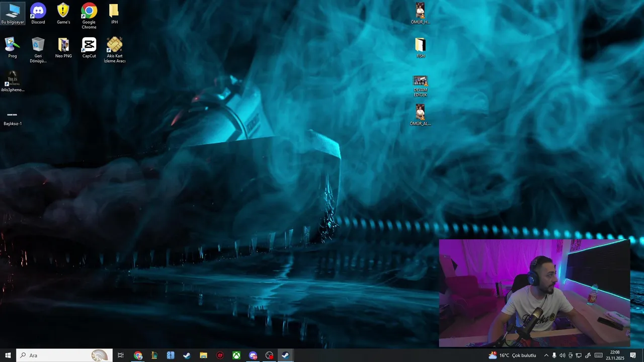644x362 pixels.
Task: Select the Akis Kart İzleme Aracı shortcut
Action: point(114,50)
